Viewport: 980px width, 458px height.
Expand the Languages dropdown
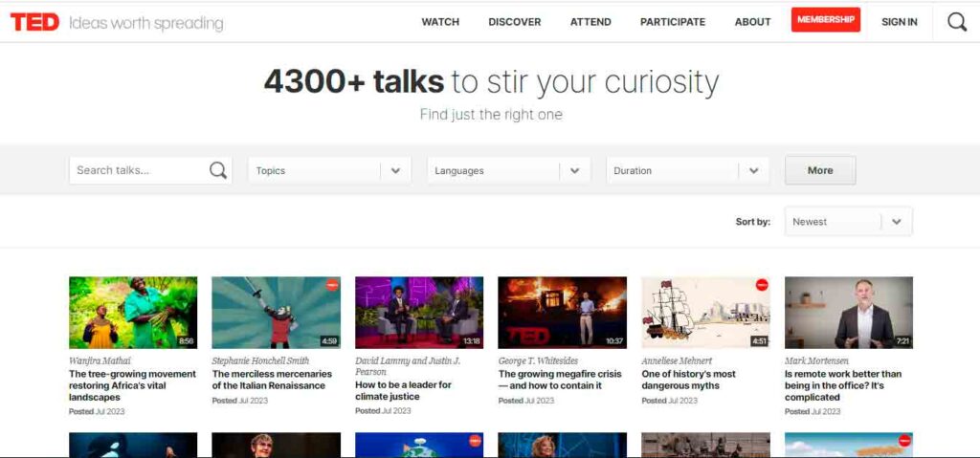(508, 171)
